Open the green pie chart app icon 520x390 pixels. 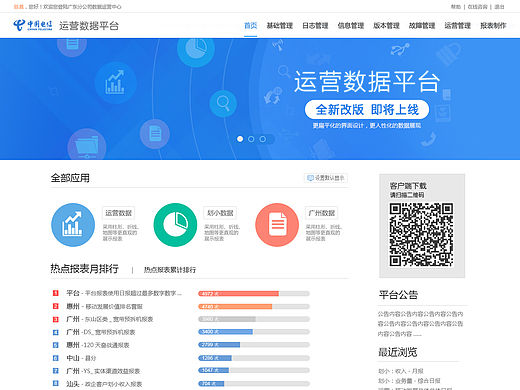click(x=175, y=225)
